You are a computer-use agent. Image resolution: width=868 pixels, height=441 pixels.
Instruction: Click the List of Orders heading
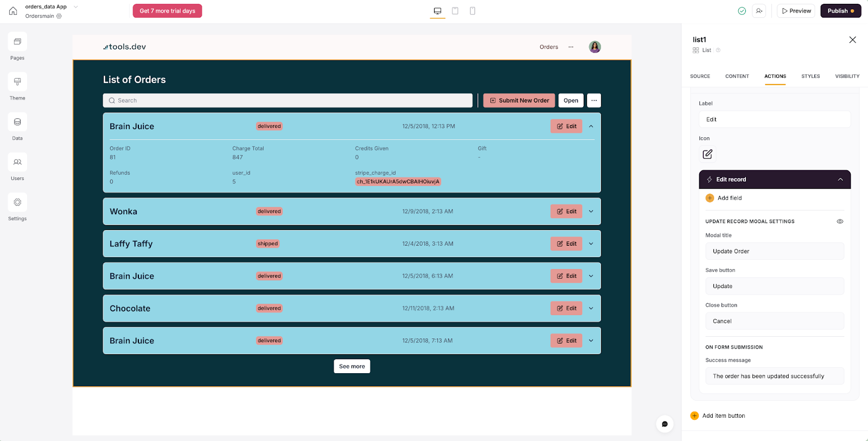coord(135,80)
